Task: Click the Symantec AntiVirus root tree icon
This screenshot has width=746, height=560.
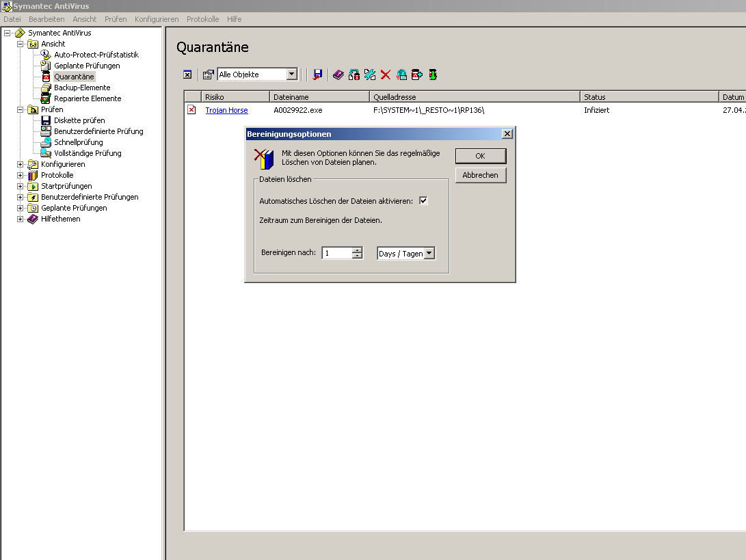Action: coord(20,33)
